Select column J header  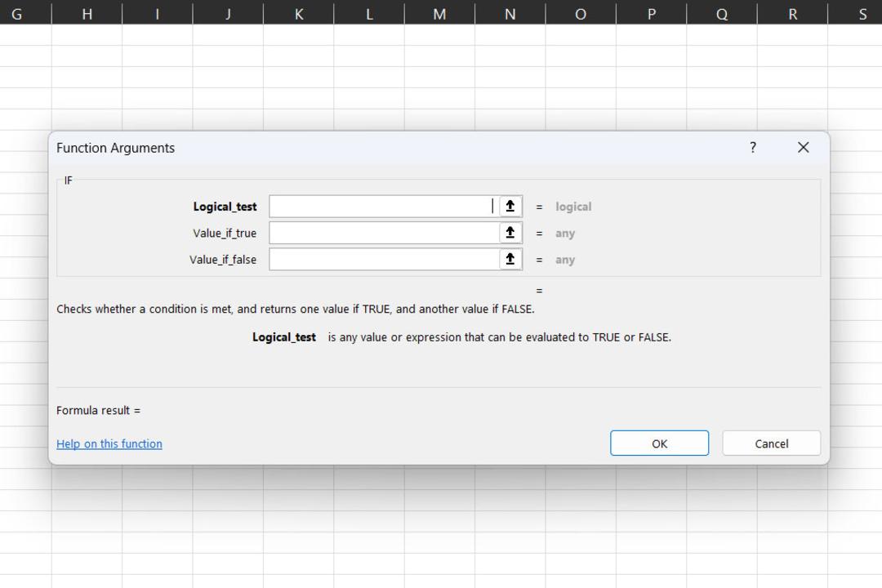228,14
